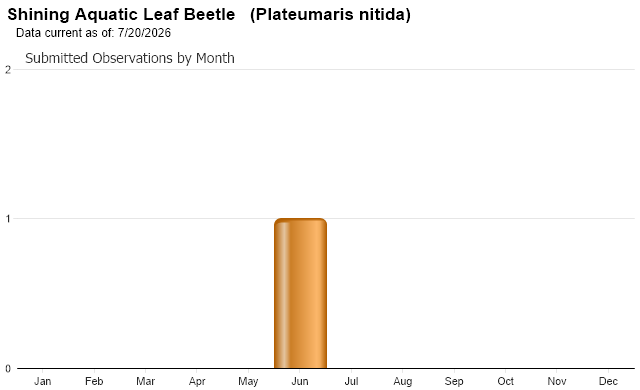Click the y-axis value 2

tap(8, 70)
